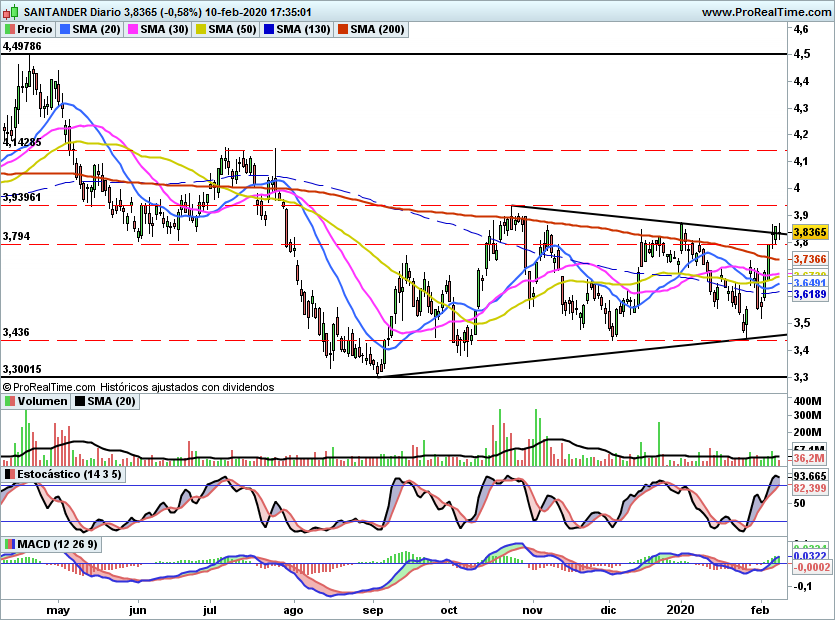Click the SMA (20) light blue swatch
The width and height of the screenshot is (835, 620).
click(x=64, y=29)
